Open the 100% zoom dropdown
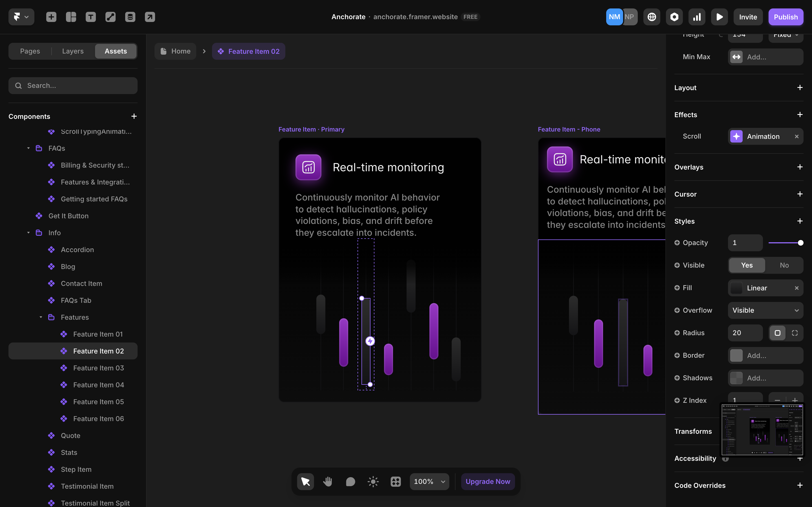The height and width of the screenshot is (507, 812). coord(429,482)
